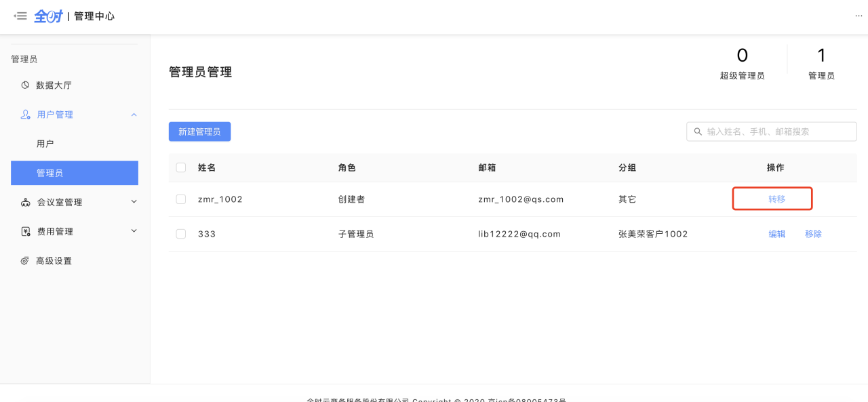Screen dimensions: 868x402
Task: Click the name zmr_1002
Action: (220, 199)
